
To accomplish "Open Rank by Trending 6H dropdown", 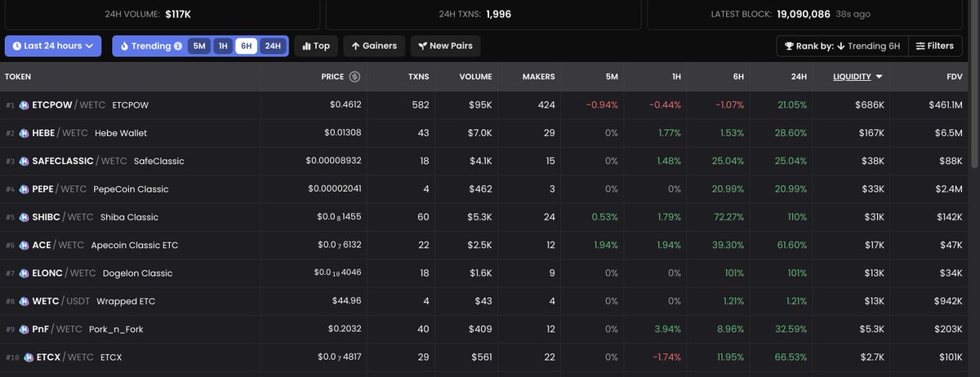I will pos(841,46).
